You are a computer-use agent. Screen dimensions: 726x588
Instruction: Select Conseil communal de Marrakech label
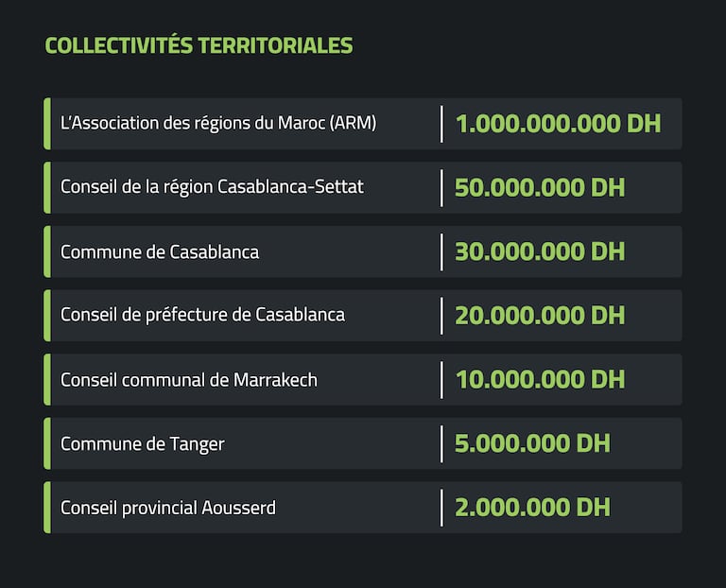click(x=189, y=380)
